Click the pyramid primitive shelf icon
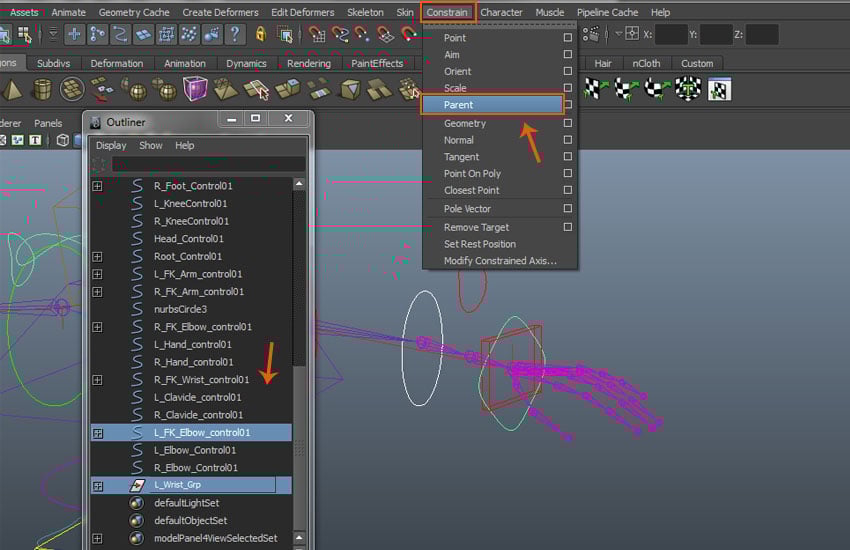The image size is (850, 550). click(12, 90)
